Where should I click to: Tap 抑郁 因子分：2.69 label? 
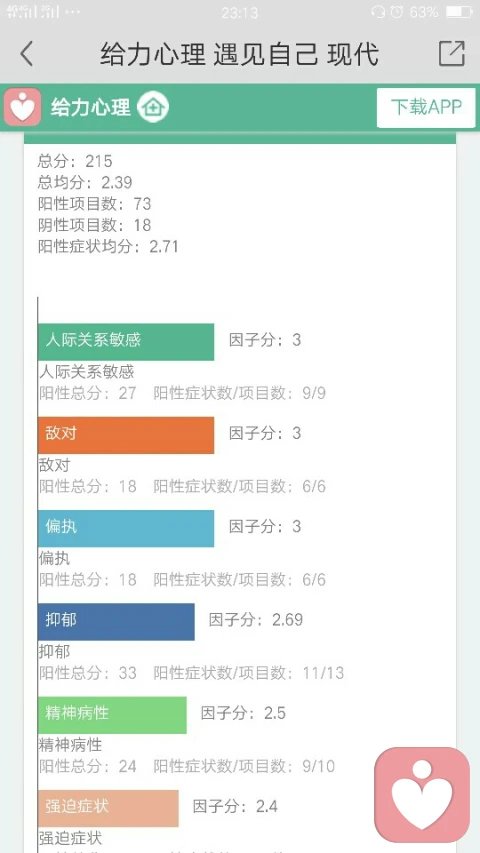256,620
